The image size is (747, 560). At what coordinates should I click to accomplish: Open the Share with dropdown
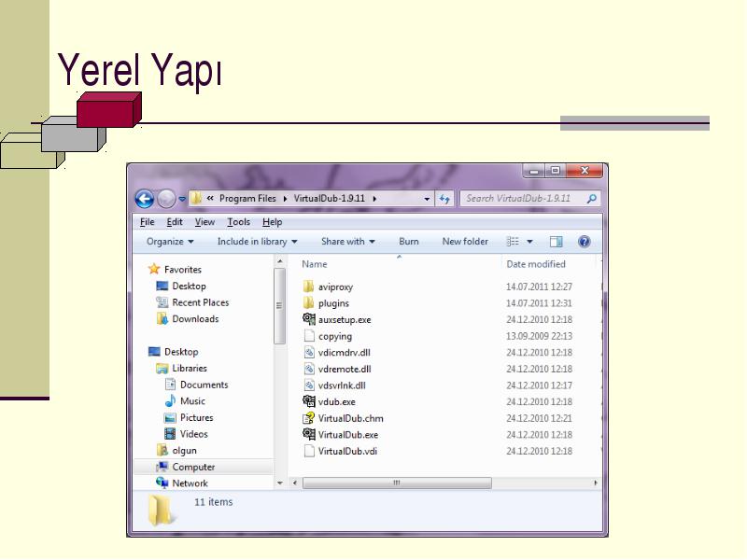347,242
